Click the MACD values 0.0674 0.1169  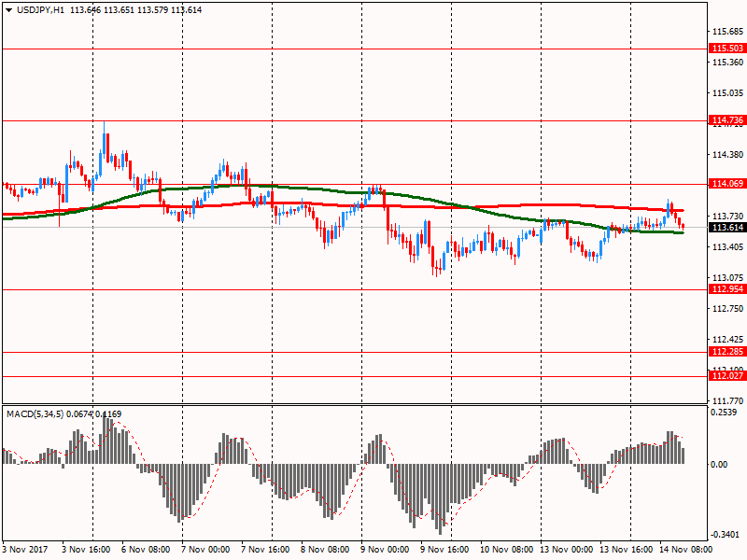(94, 414)
